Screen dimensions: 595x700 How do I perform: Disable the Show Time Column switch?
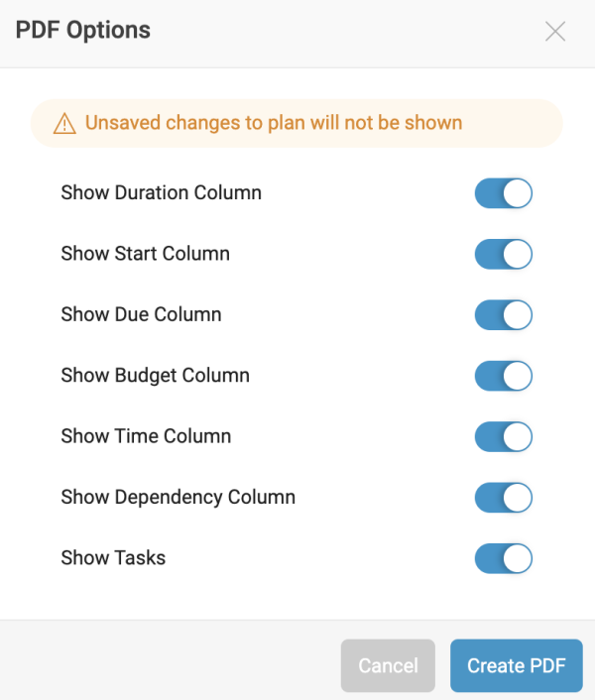point(504,436)
